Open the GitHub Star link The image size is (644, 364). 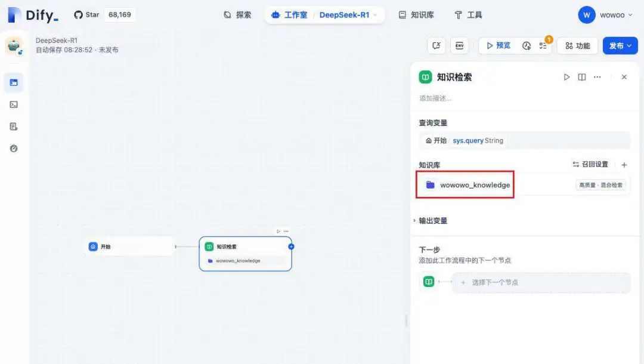tap(86, 15)
